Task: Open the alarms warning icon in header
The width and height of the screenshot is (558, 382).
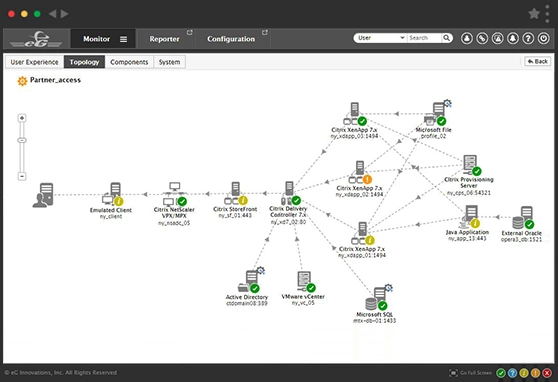Action: [498, 38]
